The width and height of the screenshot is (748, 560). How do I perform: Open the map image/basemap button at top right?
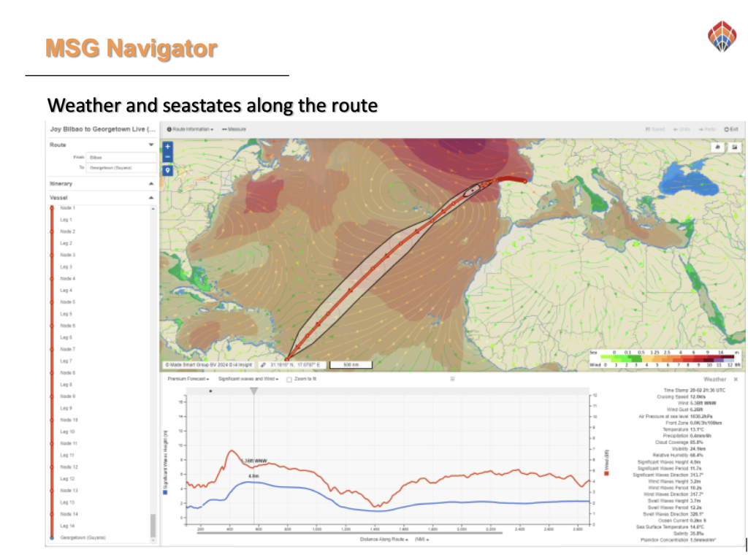click(735, 147)
